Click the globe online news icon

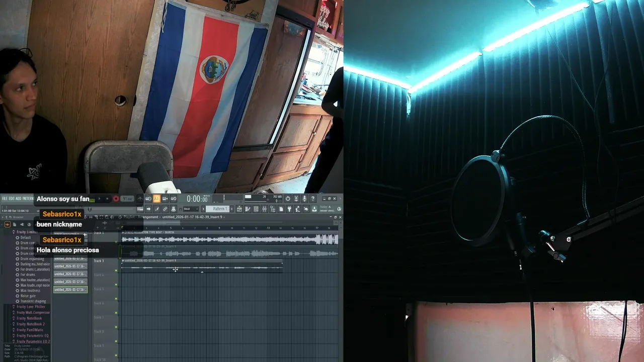[339, 209]
